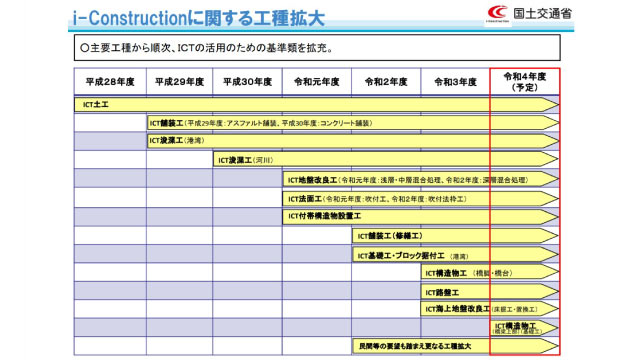Select the 平成30年度 column header
This screenshot has width=640, height=360.
pyautogui.click(x=247, y=82)
